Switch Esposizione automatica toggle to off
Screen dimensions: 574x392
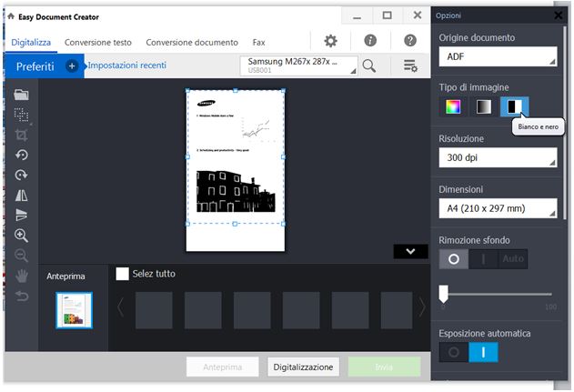pyautogui.click(x=453, y=352)
